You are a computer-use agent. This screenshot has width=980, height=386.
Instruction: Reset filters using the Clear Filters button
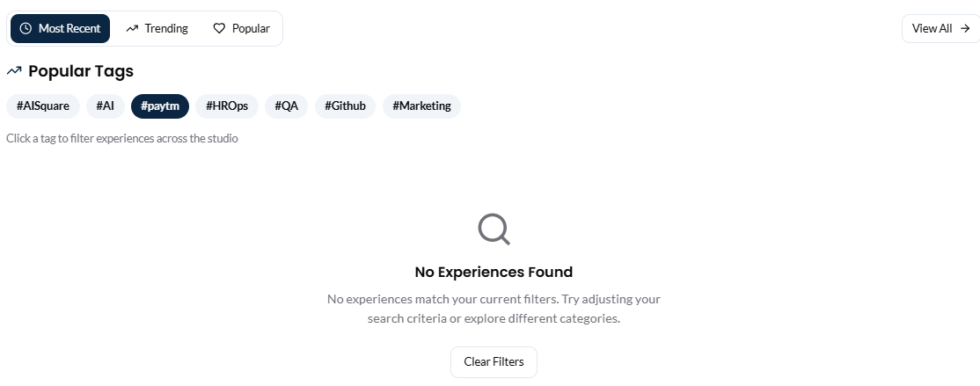(494, 362)
